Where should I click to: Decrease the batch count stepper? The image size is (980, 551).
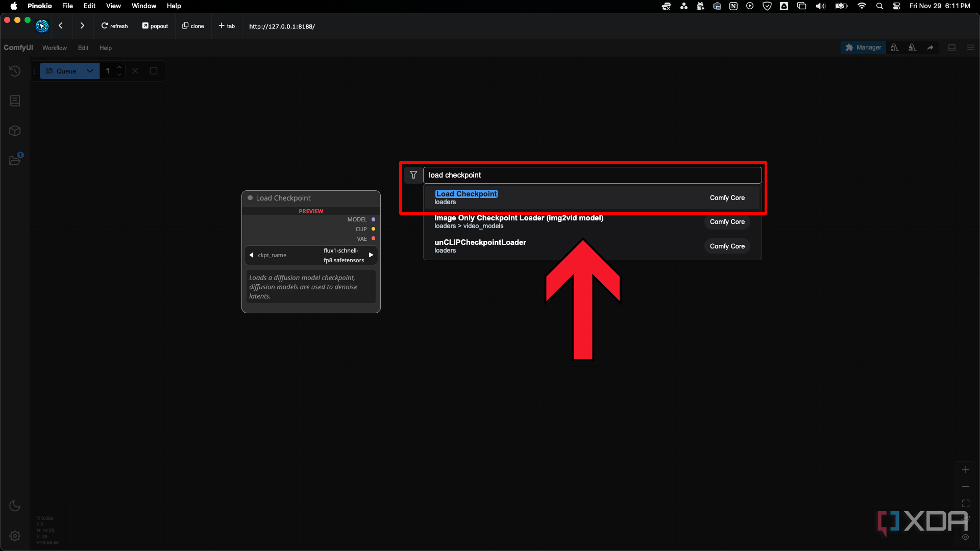(119, 75)
